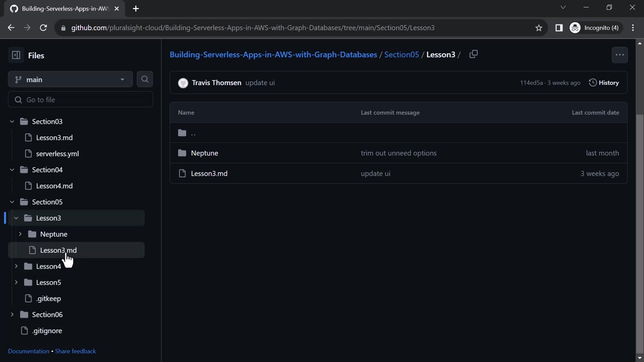The image size is (644, 362).
Task: Expand the Neptune folder in sidebar tree
Action: point(20,234)
